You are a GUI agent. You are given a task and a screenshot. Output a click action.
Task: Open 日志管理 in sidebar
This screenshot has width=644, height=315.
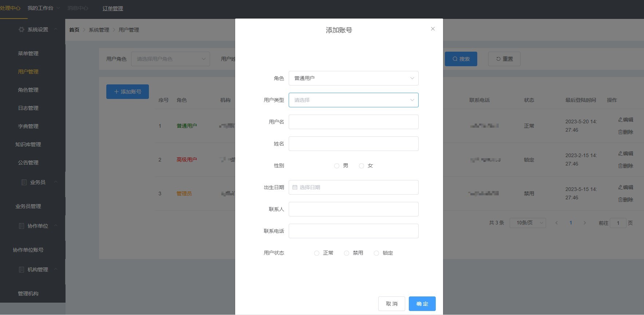pos(28,108)
